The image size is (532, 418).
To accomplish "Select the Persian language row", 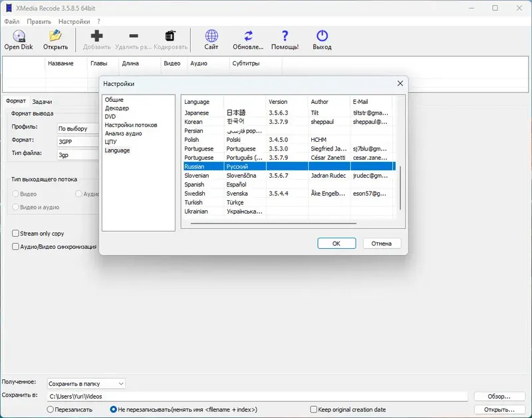I will click(289, 130).
